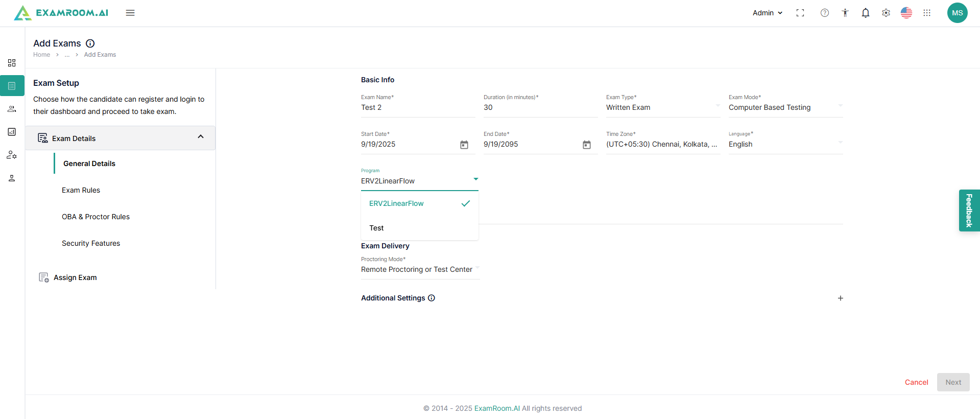This screenshot has width=980, height=419.
Task: Click in the Exam Name field
Action: point(417,107)
